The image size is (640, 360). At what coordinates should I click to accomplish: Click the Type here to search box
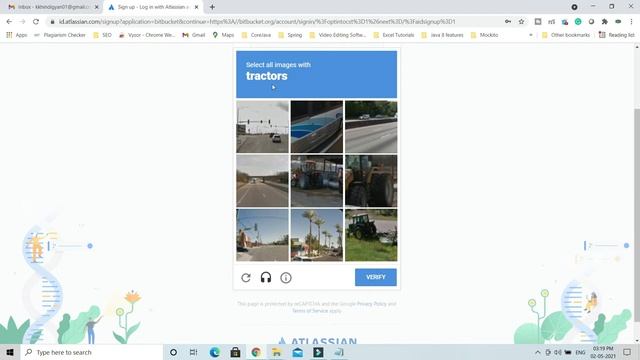pyautogui.click(x=92, y=352)
